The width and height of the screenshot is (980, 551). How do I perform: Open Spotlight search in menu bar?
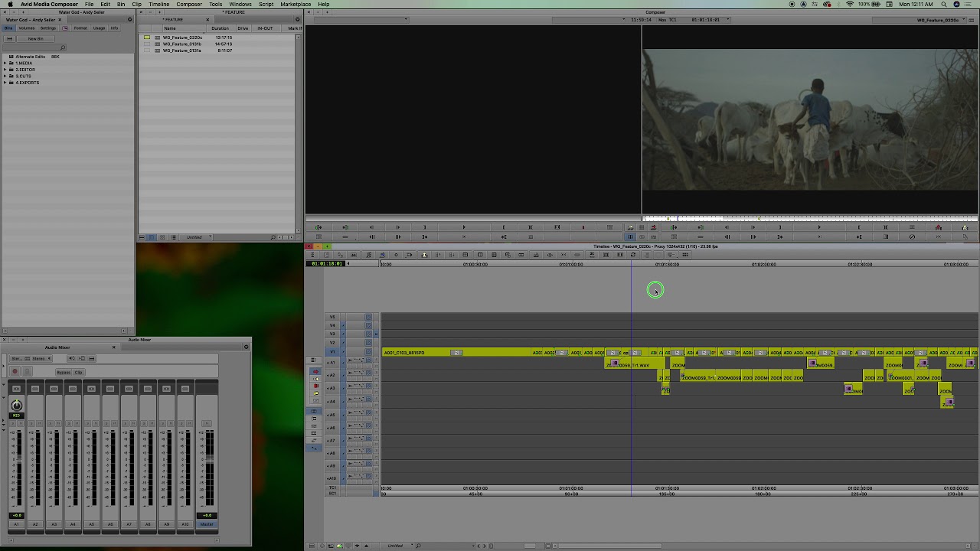click(x=943, y=4)
